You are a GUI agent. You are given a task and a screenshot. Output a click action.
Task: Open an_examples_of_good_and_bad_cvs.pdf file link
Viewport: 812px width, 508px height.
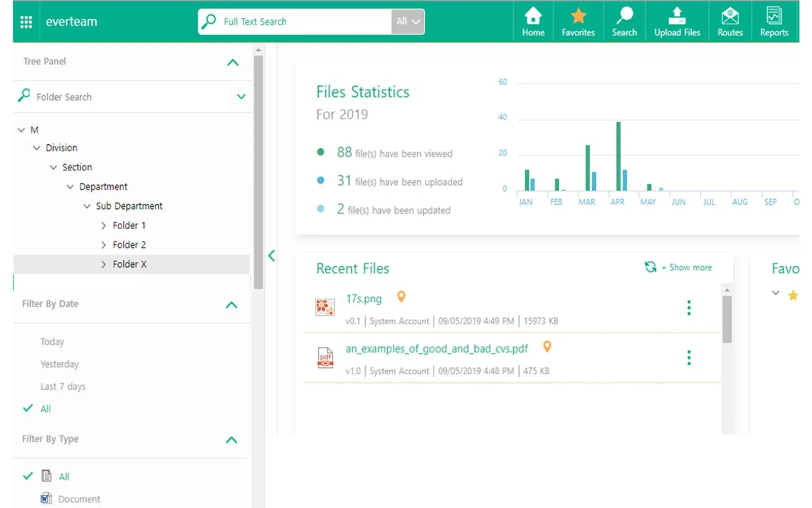coord(436,349)
